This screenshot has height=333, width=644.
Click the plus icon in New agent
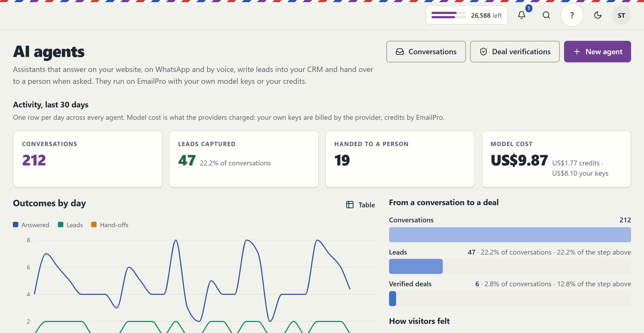(577, 52)
